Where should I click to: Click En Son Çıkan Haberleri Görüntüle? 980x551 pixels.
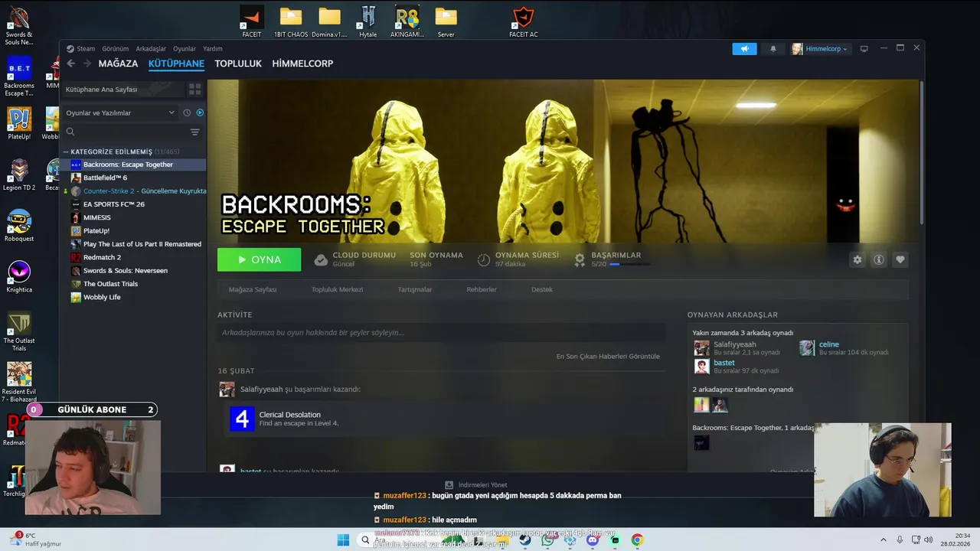click(x=608, y=356)
